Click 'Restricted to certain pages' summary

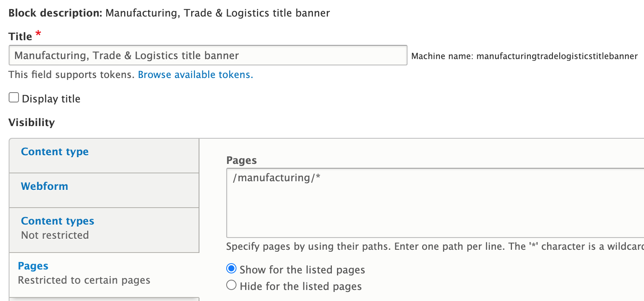point(84,280)
